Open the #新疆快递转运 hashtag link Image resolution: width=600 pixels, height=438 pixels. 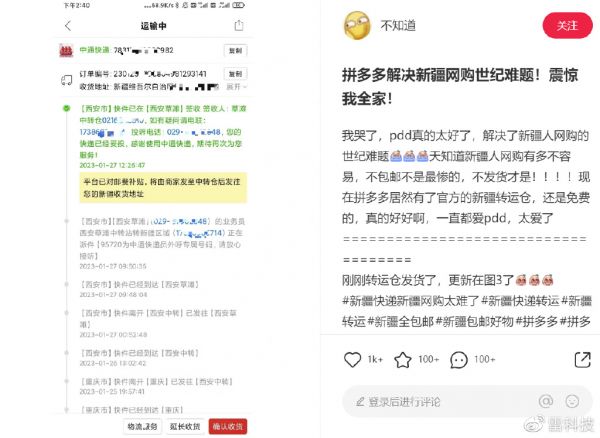pyautogui.click(x=520, y=301)
